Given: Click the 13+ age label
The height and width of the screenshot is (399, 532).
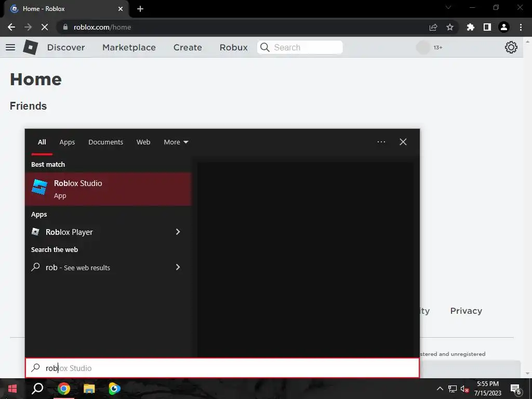Looking at the screenshot, I should click(x=437, y=47).
